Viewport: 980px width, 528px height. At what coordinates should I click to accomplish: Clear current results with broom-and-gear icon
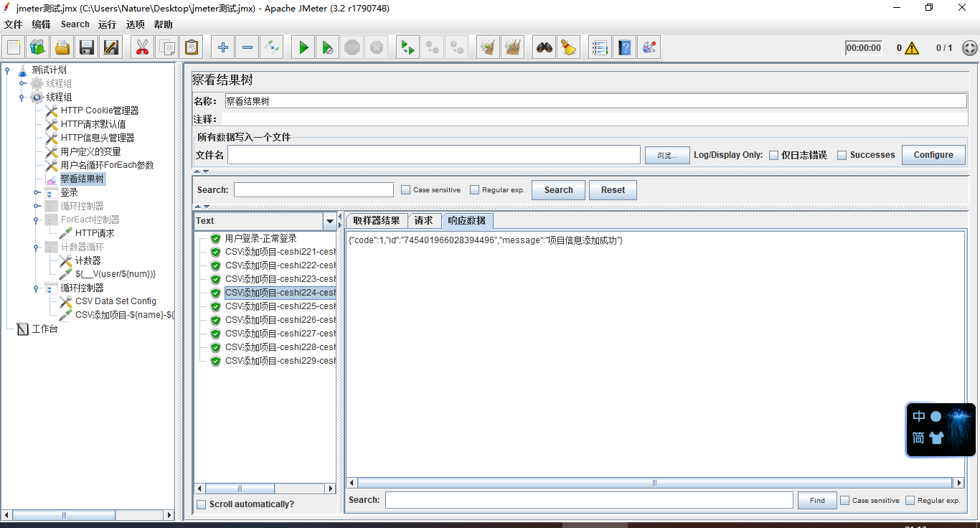[x=488, y=48]
